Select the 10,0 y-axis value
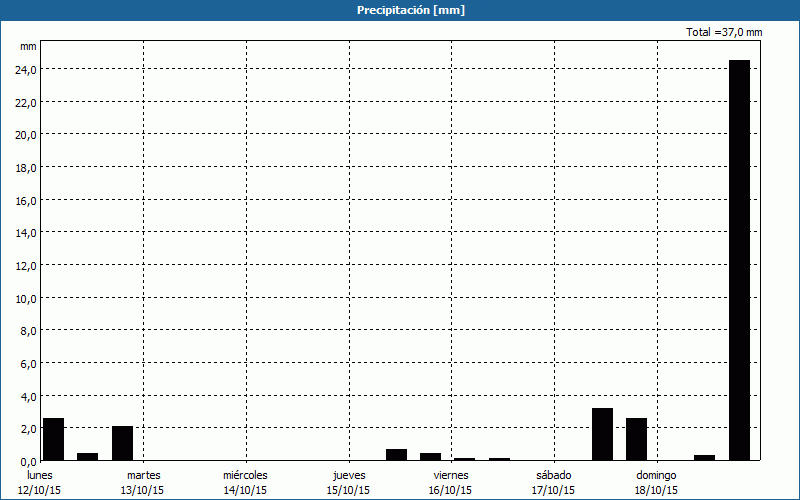The height and width of the screenshot is (500, 800). pyautogui.click(x=26, y=298)
